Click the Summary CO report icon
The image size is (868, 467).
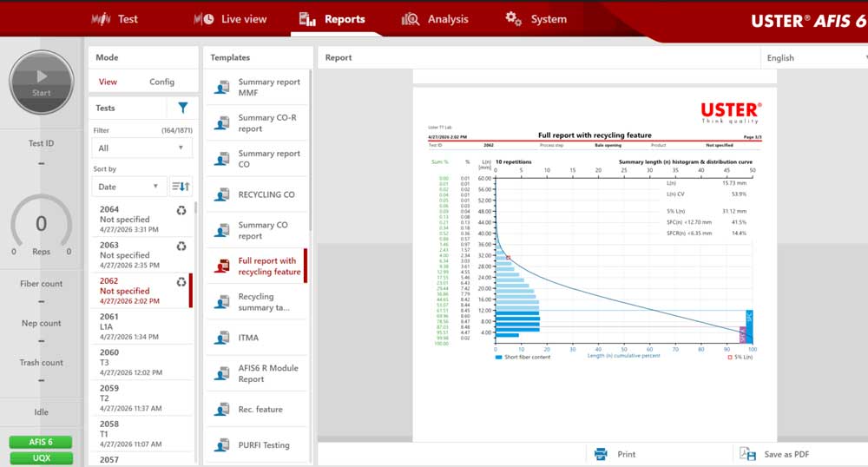tap(222, 230)
